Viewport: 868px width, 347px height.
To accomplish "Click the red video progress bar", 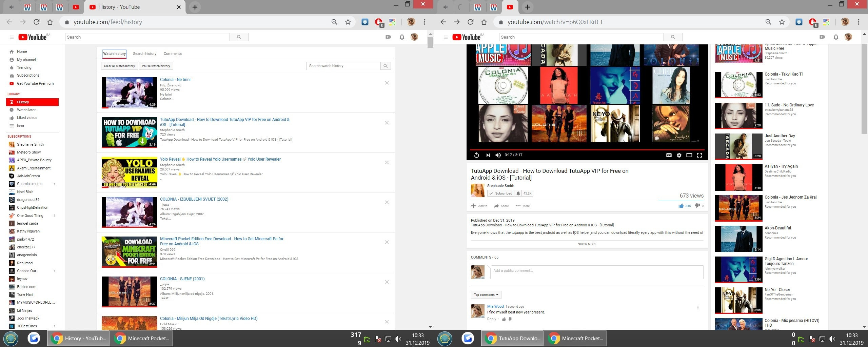I will point(587,149).
